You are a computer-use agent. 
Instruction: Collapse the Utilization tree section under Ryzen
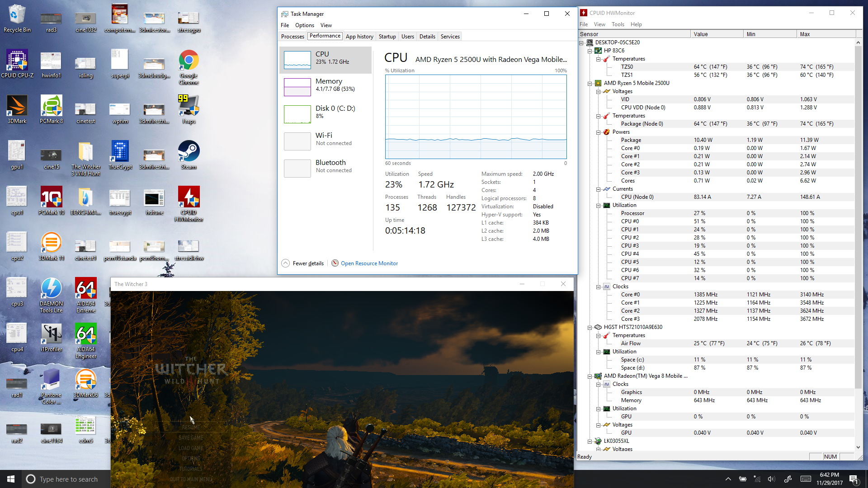(x=599, y=205)
